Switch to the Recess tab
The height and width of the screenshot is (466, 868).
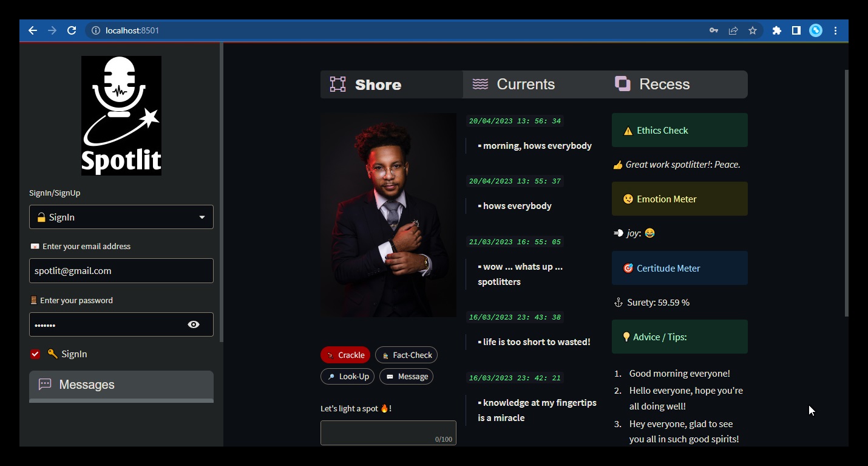tap(664, 84)
